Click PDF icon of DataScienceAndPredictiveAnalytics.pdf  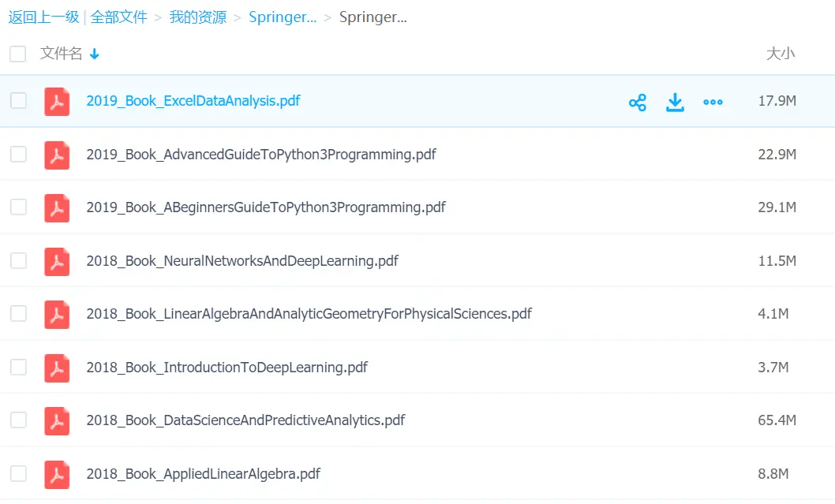tap(57, 421)
